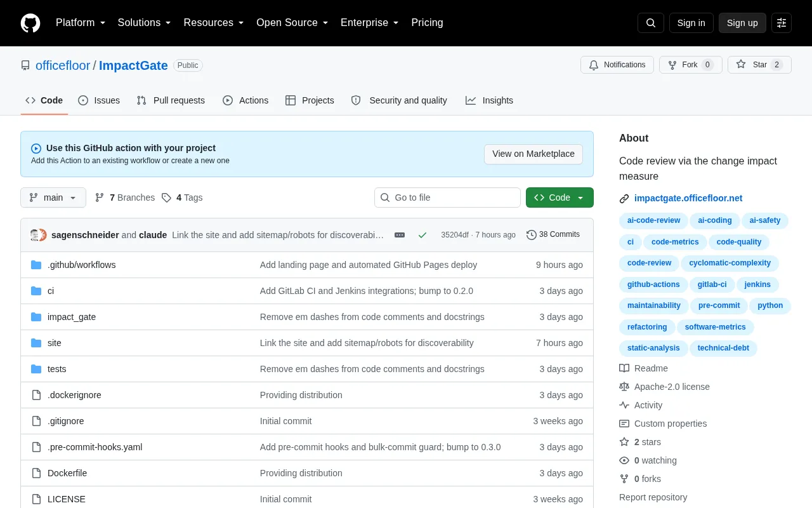
Task: Expand the Platform menu
Action: click(81, 23)
